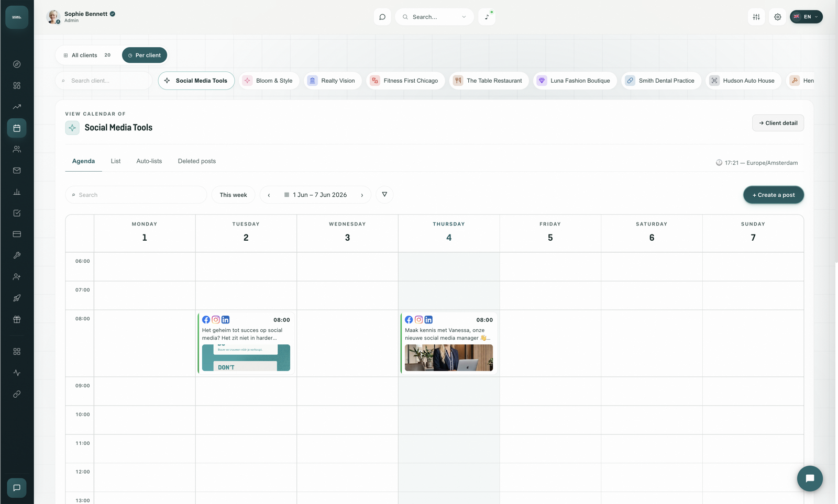Viewport: 838px width, 504px height.
Task: Open the sliders preferences icon in top bar
Action: tap(756, 17)
